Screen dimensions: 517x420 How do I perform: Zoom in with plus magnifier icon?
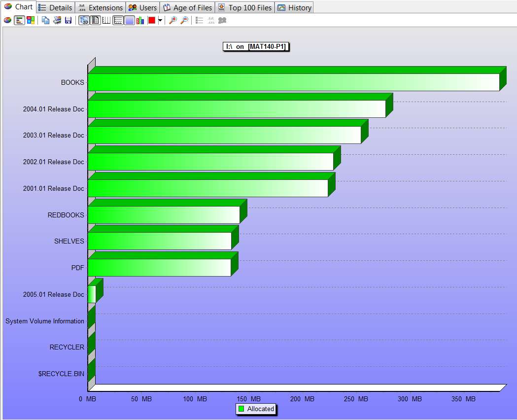pyautogui.click(x=172, y=20)
